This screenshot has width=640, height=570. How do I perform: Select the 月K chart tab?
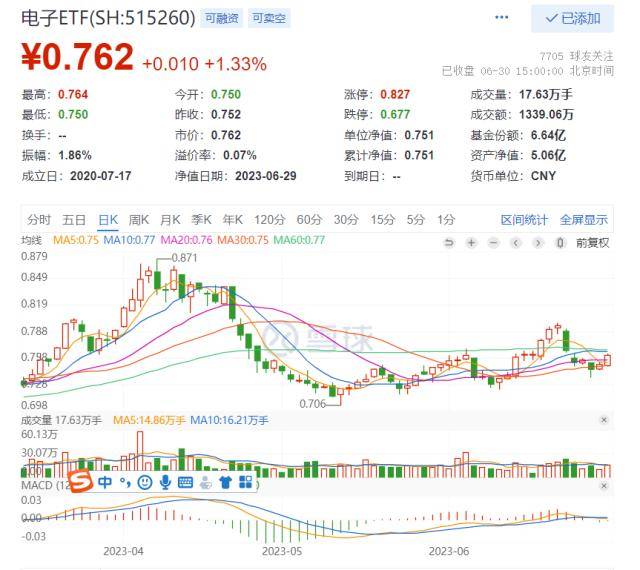[x=170, y=220]
